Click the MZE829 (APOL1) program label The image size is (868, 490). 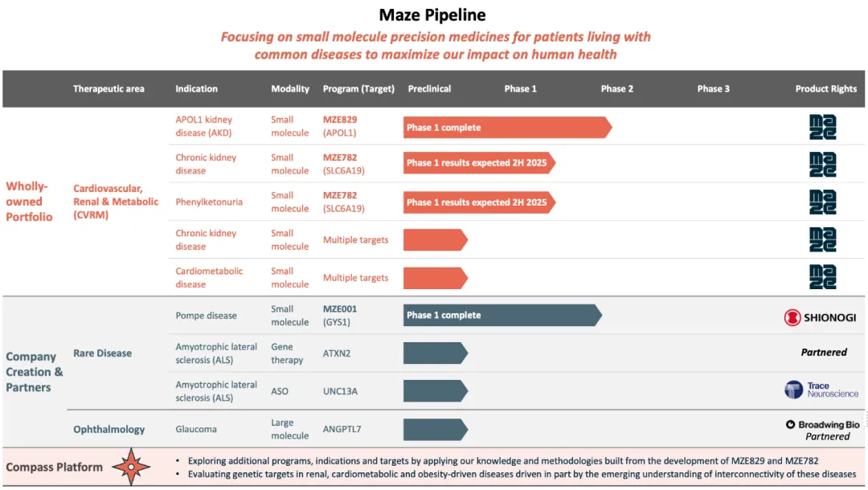tap(340, 126)
